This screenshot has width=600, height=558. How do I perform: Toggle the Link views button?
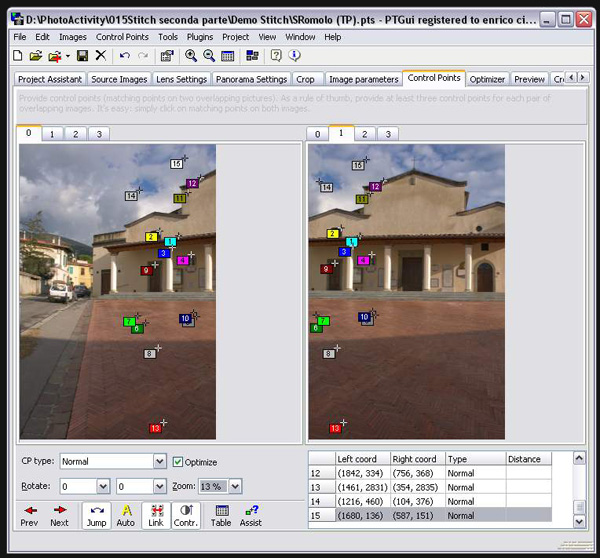[156, 516]
